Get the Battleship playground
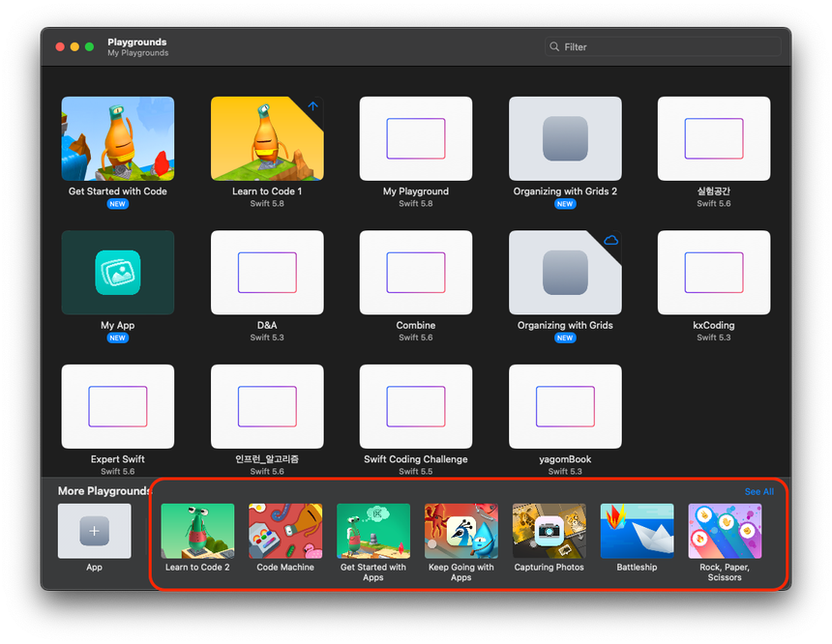The image size is (832, 644). (x=637, y=531)
